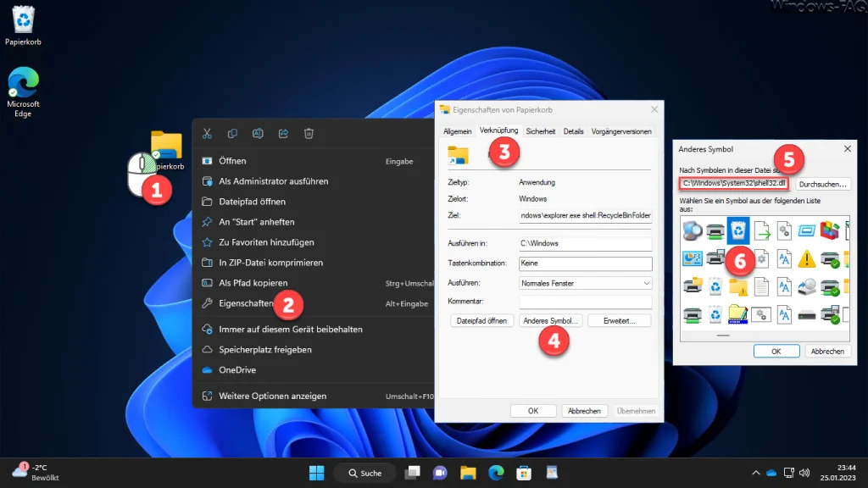Open Task View from the taskbar
Image resolution: width=868 pixels, height=488 pixels.
[x=413, y=473]
